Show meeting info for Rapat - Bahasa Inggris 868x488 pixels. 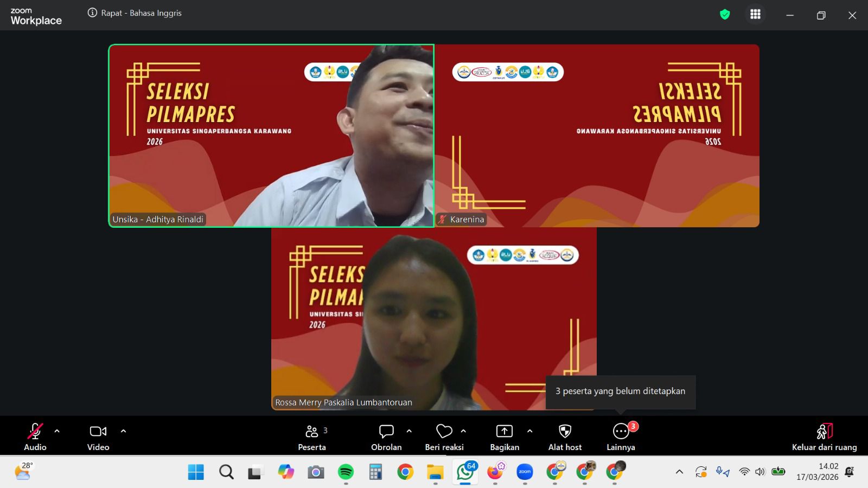pyautogui.click(x=92, y=13)
